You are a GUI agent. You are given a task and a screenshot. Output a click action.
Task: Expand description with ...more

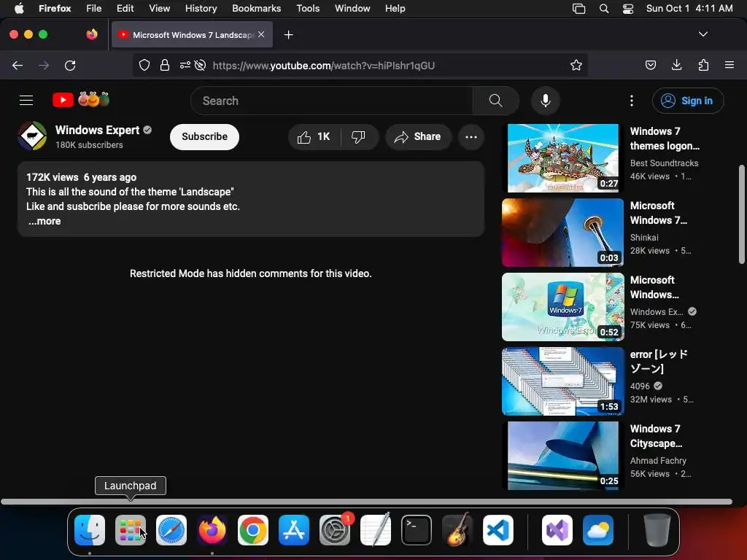pos(44,221)
